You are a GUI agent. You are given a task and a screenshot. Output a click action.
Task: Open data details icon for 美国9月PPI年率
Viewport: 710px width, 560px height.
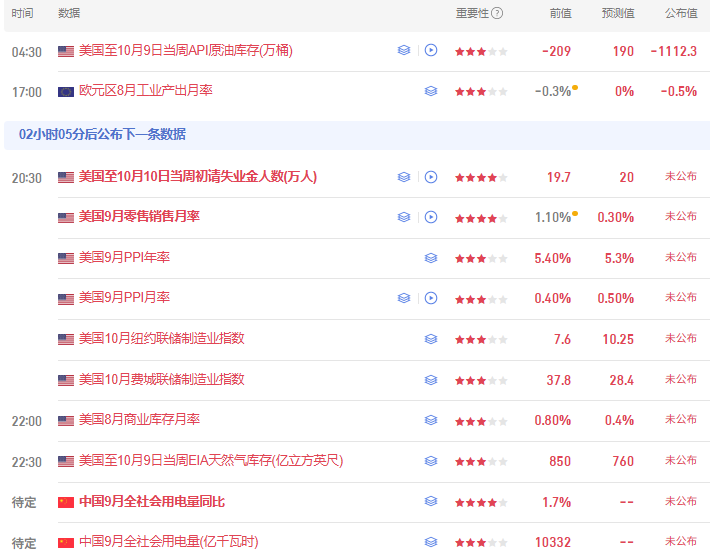point(431,258)
